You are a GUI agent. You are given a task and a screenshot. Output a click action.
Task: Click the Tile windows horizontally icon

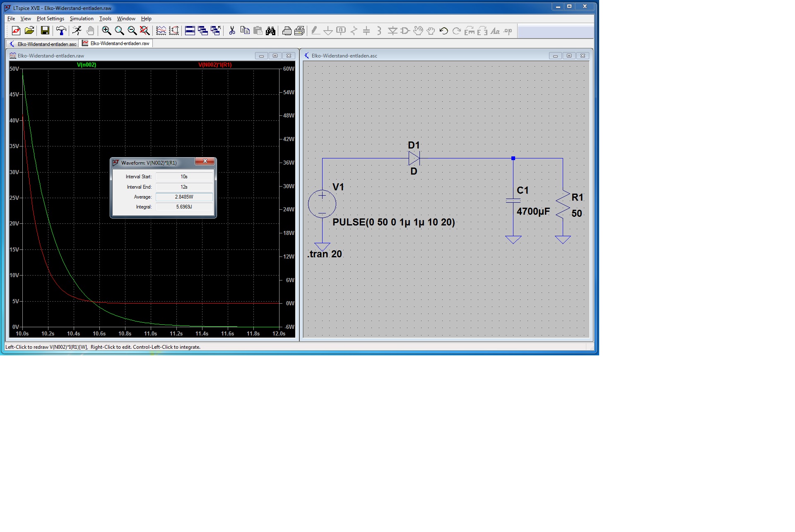pos(190,31)
